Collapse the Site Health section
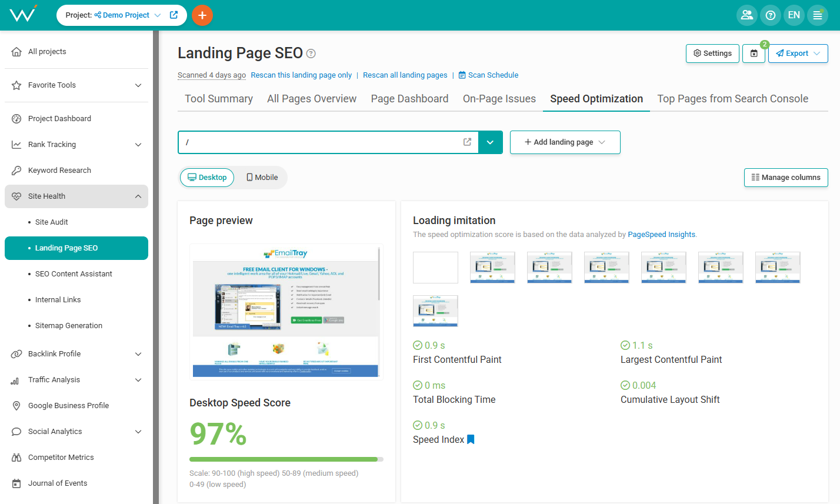Viewport: 840px width, 504px height. (x=138, y=196)
